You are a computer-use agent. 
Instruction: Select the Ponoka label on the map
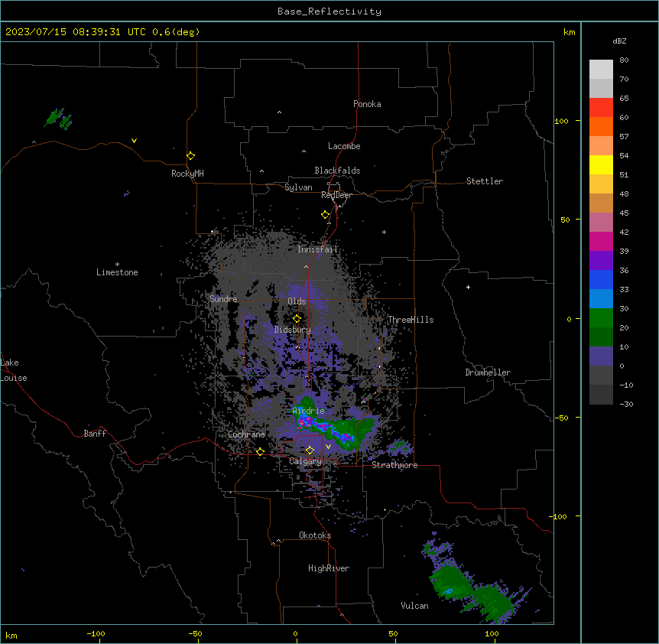(367, 104)
